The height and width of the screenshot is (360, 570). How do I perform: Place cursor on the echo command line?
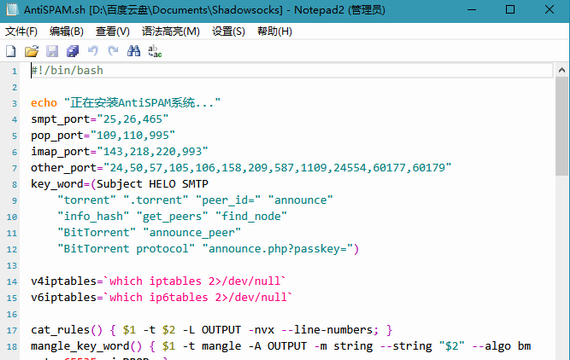pos(292,103)
